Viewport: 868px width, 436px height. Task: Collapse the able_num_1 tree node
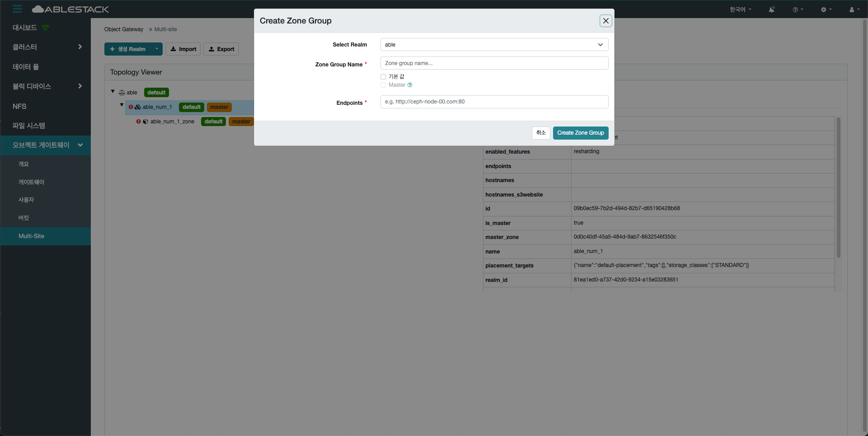122,105
